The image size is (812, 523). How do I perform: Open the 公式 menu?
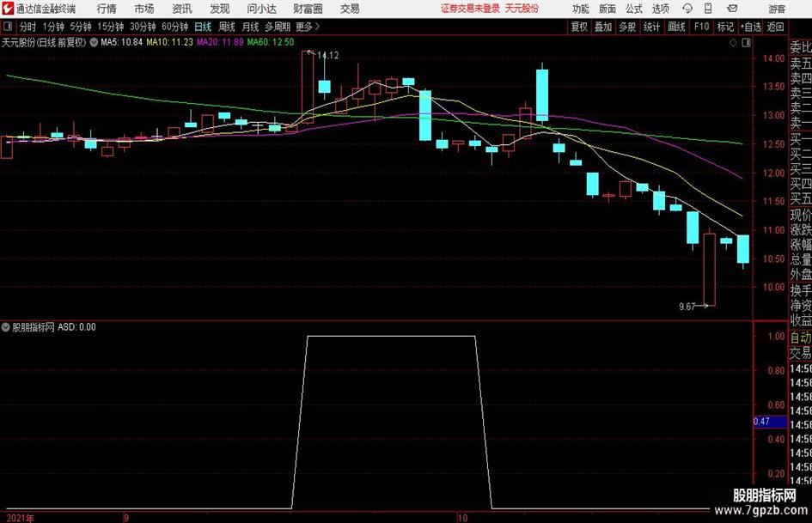point(634,9)
